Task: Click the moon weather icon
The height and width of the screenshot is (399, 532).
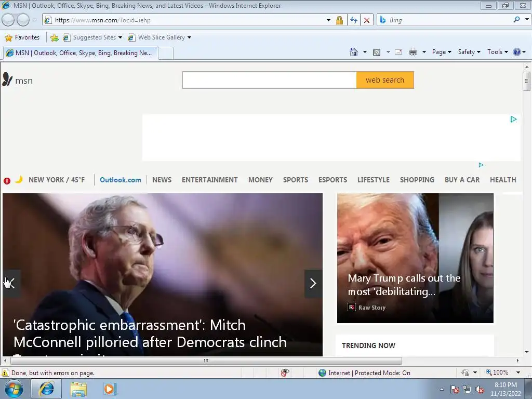Action: (19, 179)
